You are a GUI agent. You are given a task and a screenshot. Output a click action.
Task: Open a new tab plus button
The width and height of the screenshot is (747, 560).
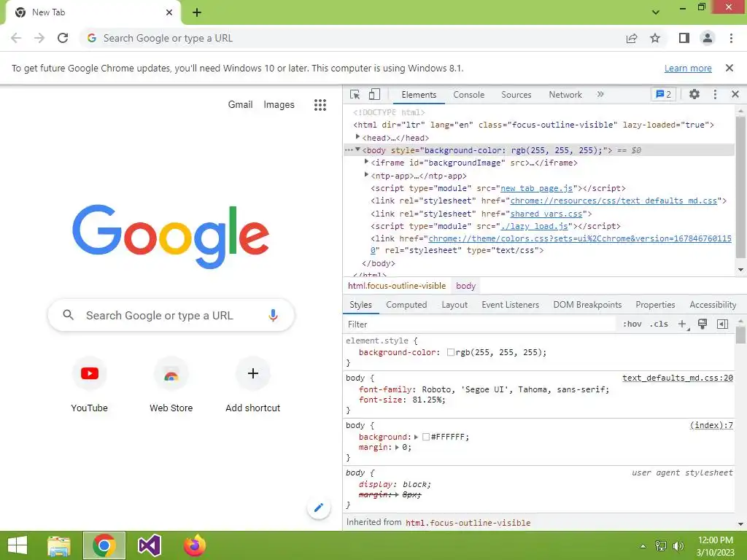197,12
